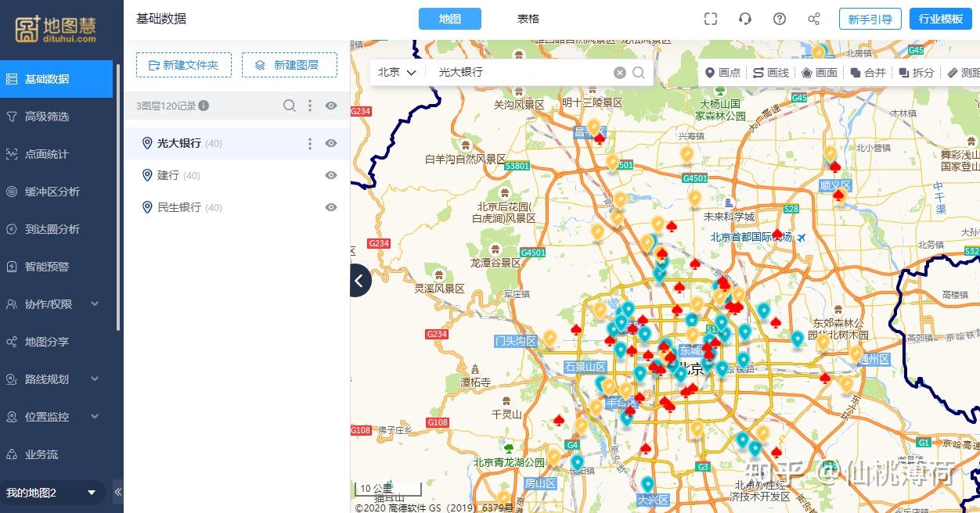
Task: Collapse the sidebar with the double-arrow icon
Action: click(x=118, y=492)
